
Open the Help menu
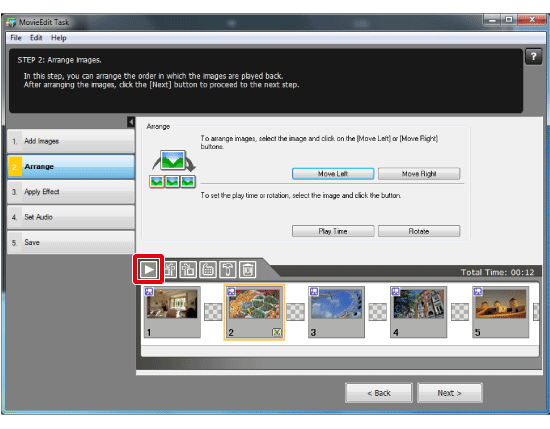point(59,38)
